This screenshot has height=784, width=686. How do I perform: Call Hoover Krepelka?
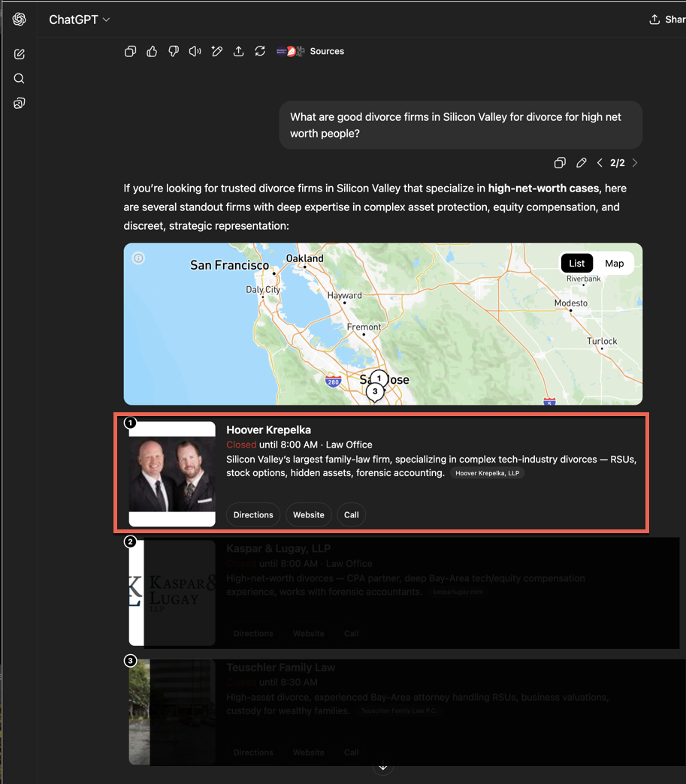pyautogui.click(x=351, y=515)
